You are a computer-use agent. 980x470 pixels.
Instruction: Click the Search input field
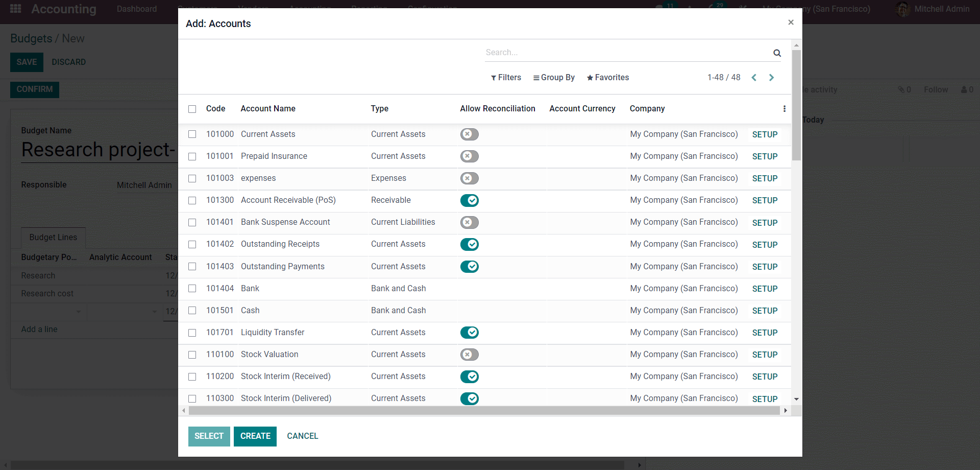point(628,53)
